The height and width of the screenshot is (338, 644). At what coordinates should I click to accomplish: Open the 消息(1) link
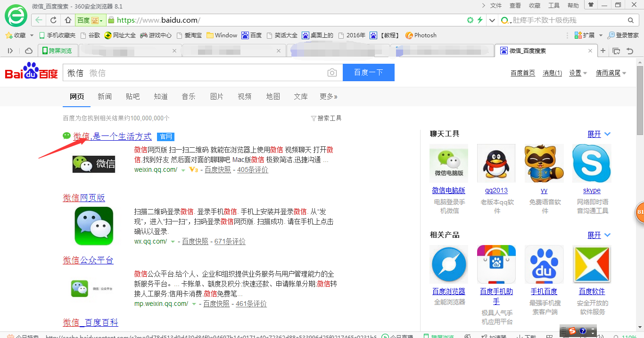tap(553, 73)
